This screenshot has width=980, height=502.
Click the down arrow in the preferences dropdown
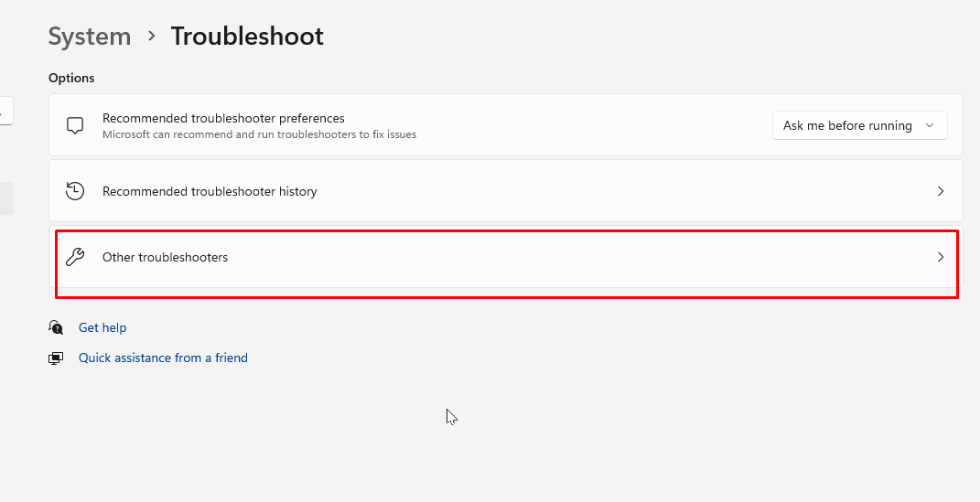point(931,125)
